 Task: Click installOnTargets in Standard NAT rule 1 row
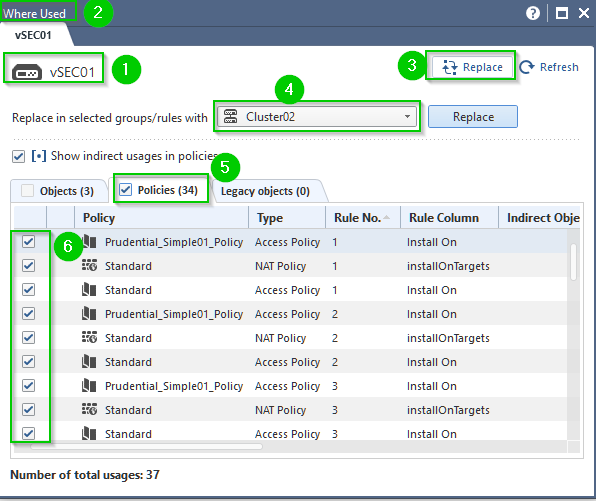(448, 266)
